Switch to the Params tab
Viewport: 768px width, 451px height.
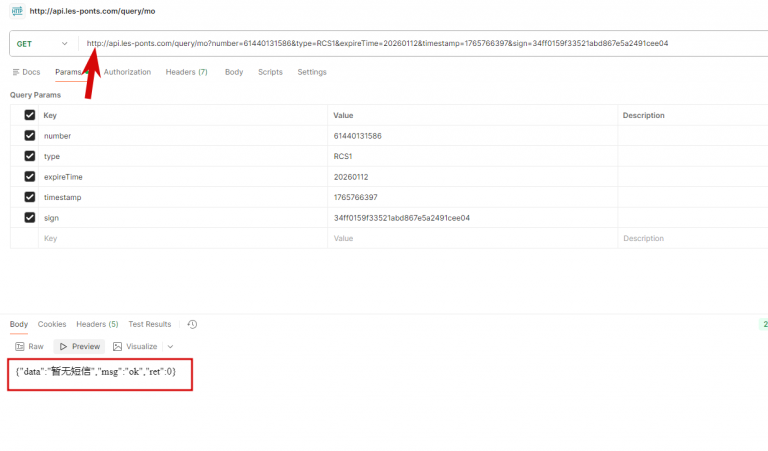[x=68, y=72]
